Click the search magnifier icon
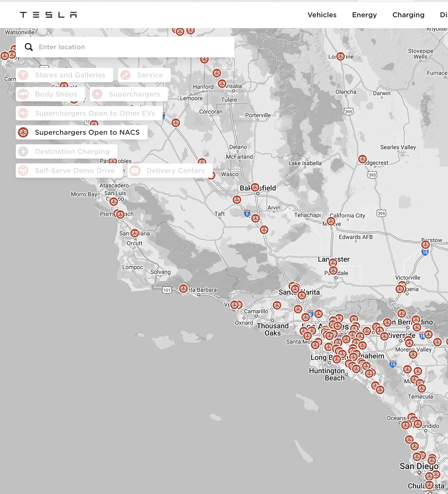This screenshot has width=448, height=494. click(x=29, y=47)
